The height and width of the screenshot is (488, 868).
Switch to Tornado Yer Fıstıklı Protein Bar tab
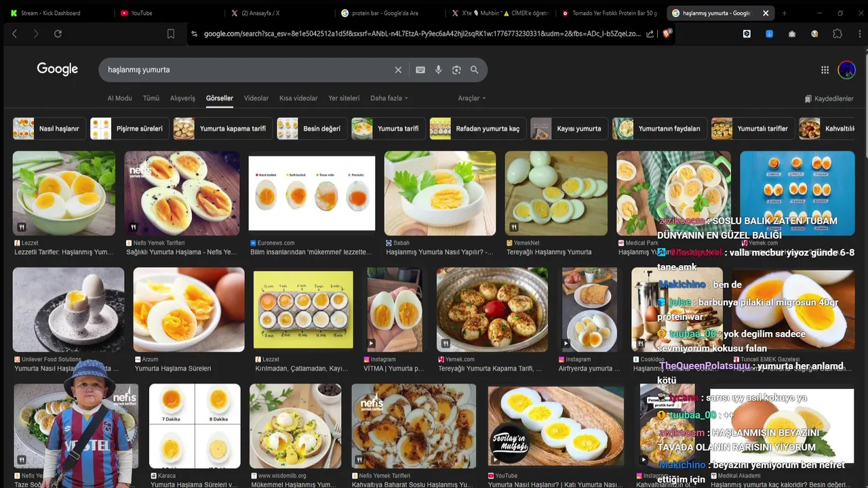(609, 13)
